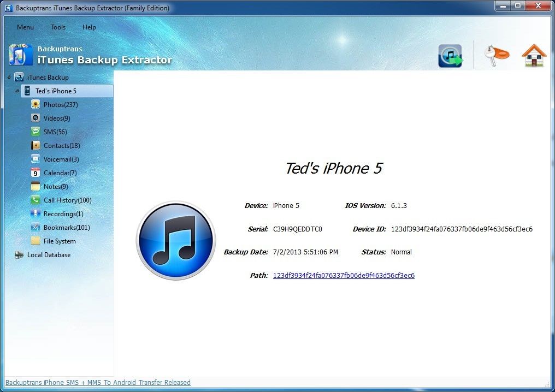The height and width of the screenshot is (392, 555).
Task: Select Voicemail(3) in the sidebar
Action: pyautogui.click(x=61, y=159)
